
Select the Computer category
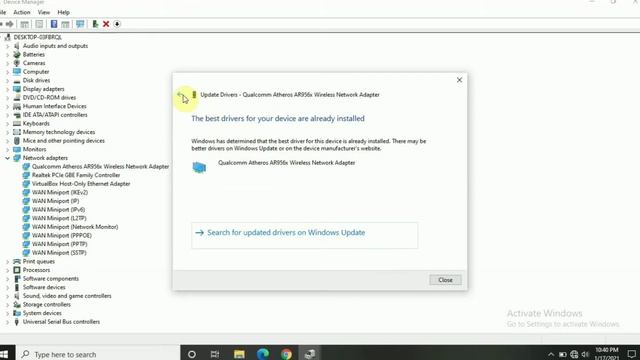36,72
